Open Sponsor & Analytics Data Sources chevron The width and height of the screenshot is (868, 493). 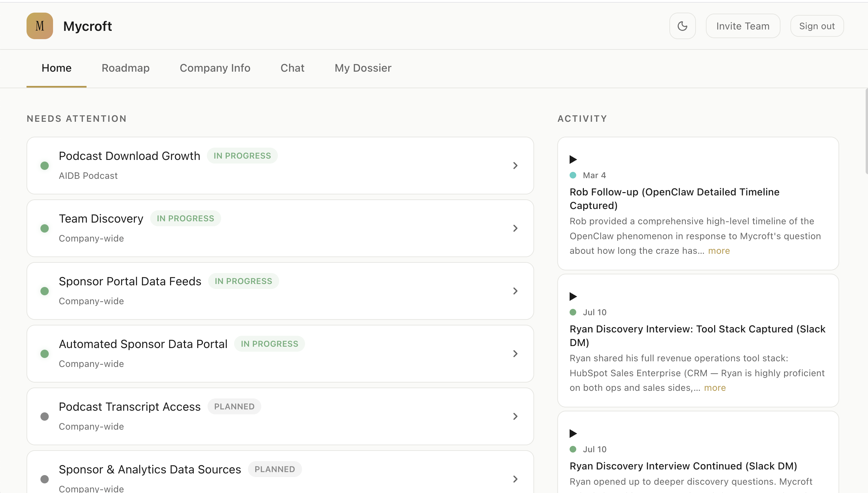[x=515, y=479]
